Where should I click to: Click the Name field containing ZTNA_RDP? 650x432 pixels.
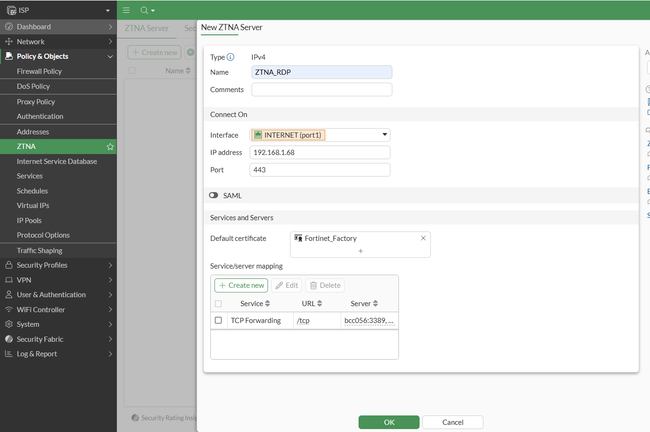tap(322, 72)
